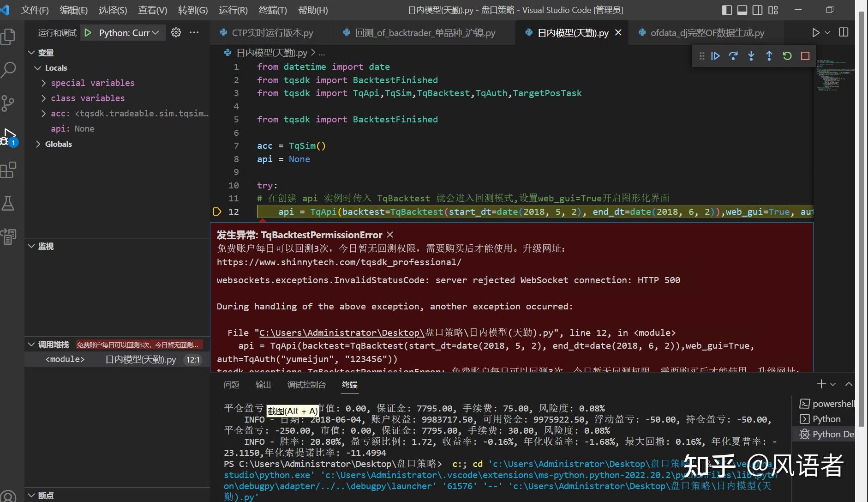Viewport: 868px width, 502px height.
Task: Open the 文件(F) menu
Action: click(35, 10)
